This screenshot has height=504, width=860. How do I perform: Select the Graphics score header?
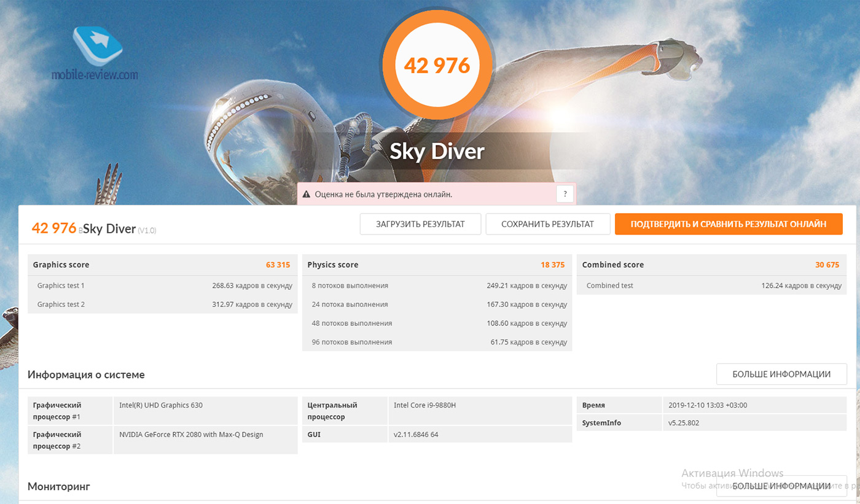pos(162,265)
